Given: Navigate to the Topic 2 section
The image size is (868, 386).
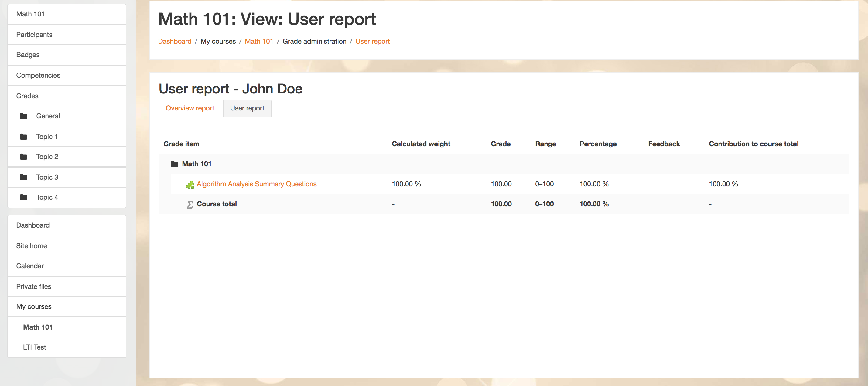Looking at the screenshot, I should pos(67,157).
